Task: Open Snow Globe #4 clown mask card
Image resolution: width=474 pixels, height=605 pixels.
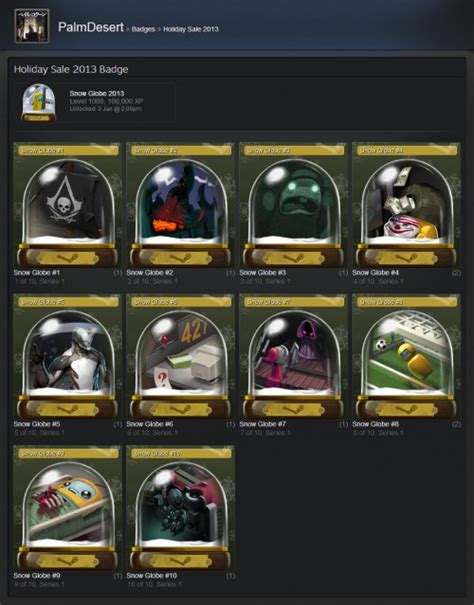Action: (406, 205)
